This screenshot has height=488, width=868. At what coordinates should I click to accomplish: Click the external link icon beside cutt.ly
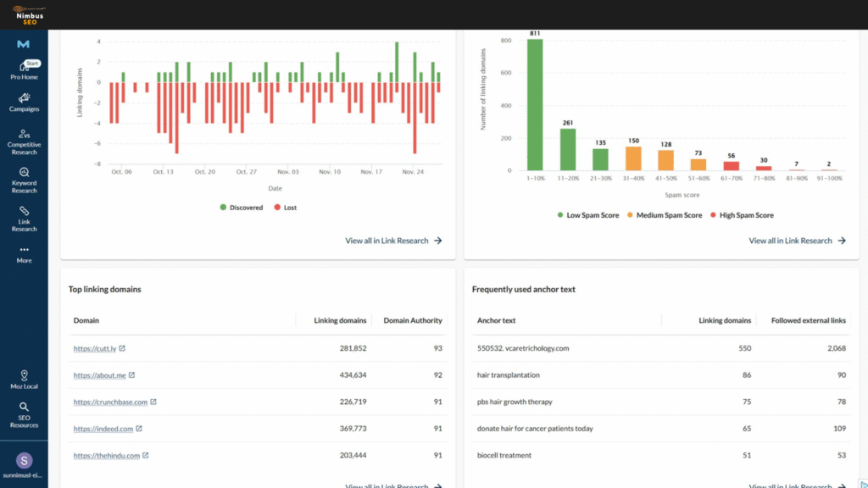coord(122,348)
